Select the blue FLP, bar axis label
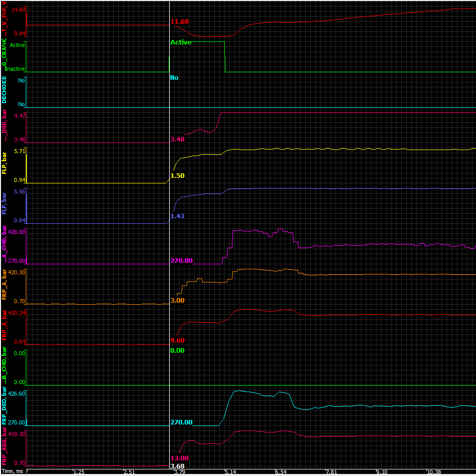Image resolution: width=476 pixels, height=476 pixels. click(5, 203)
